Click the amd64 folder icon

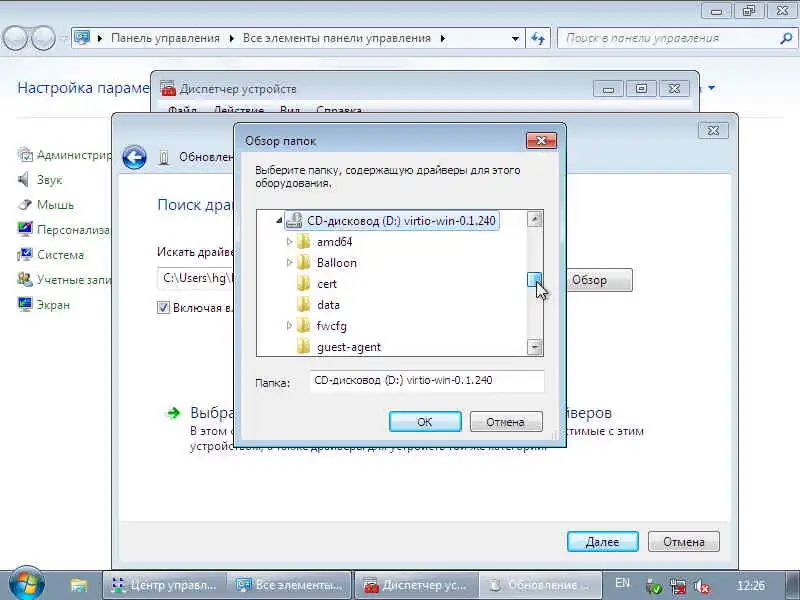pyautogui.click(x=304, y=242)
